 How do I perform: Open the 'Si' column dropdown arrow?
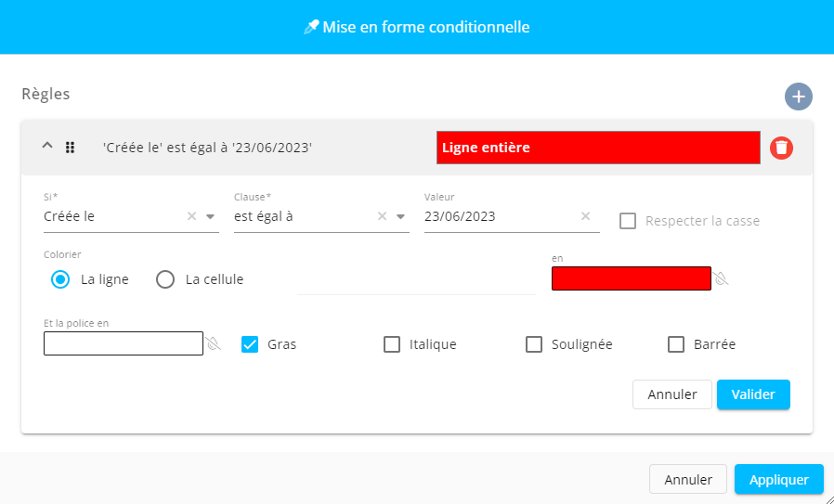coord(211,216)
